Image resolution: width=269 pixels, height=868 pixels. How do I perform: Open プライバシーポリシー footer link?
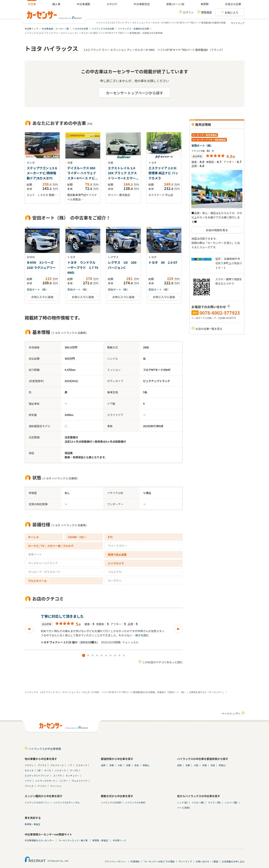pyautogui.click(x=115, y=861)
